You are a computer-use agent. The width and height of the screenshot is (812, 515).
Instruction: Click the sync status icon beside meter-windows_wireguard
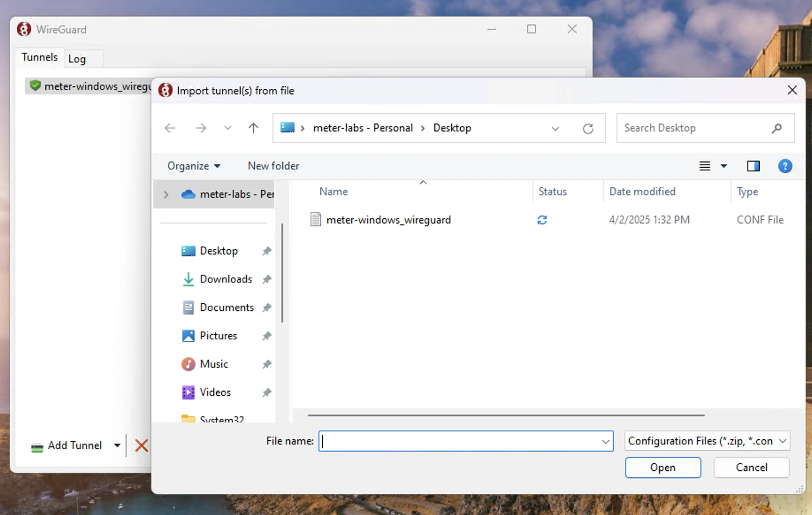(542, 219)
